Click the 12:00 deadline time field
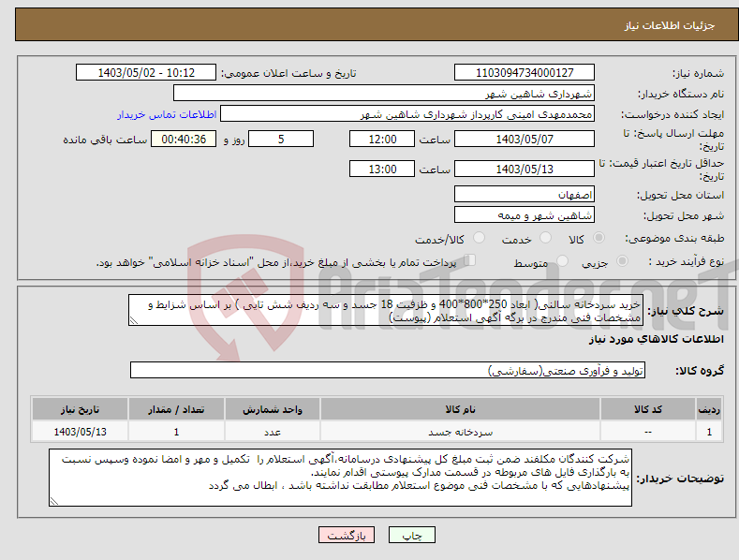This screenshot has height=560, width=739. point(382,139)
